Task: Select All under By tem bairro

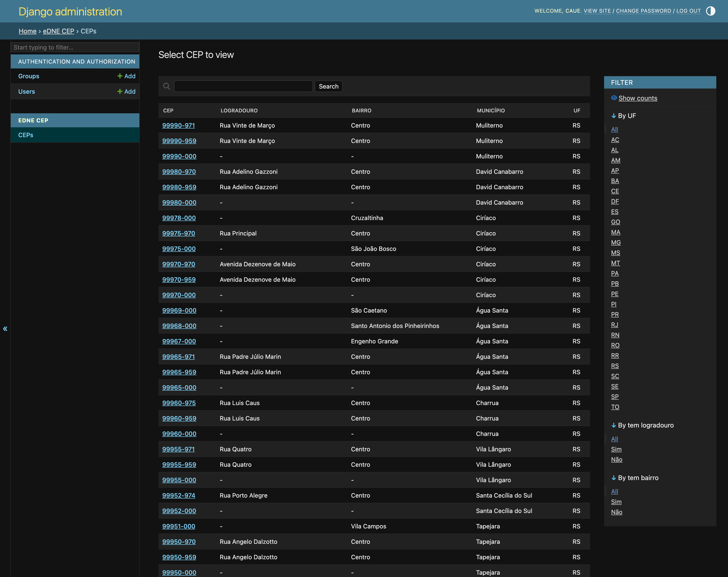Action: [614, 492]
